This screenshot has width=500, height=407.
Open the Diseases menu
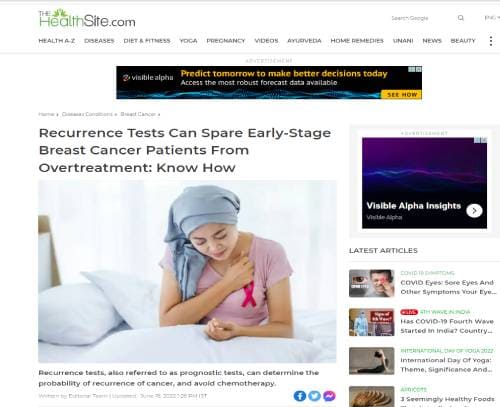[x=99, y=41]
